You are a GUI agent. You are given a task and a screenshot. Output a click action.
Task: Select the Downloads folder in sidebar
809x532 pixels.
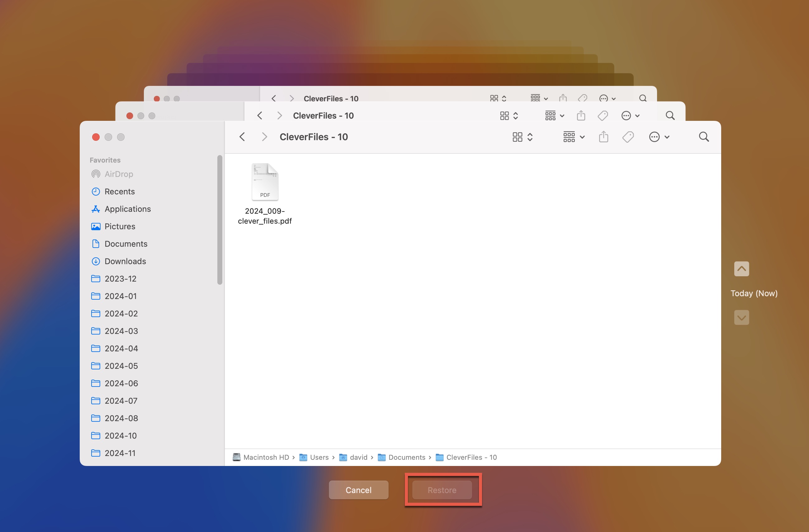[125, 261]
